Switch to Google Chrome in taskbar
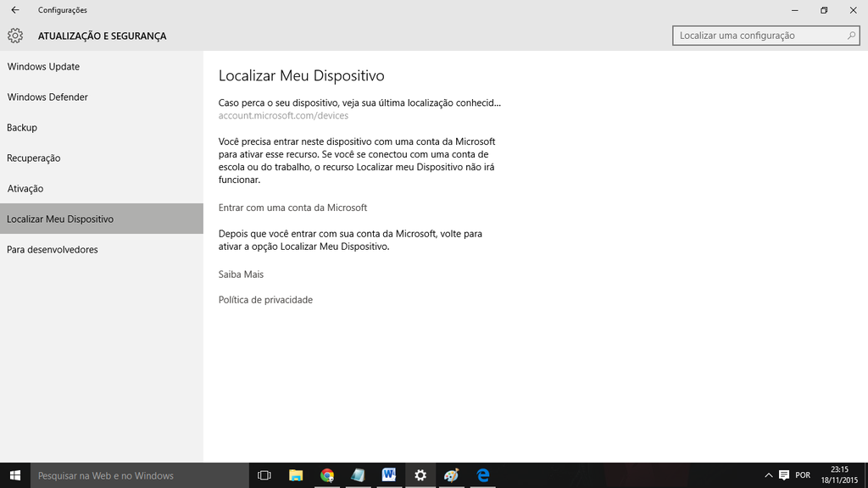The height and width of the screenshot is (488, 868). click(x=327, y=475)
